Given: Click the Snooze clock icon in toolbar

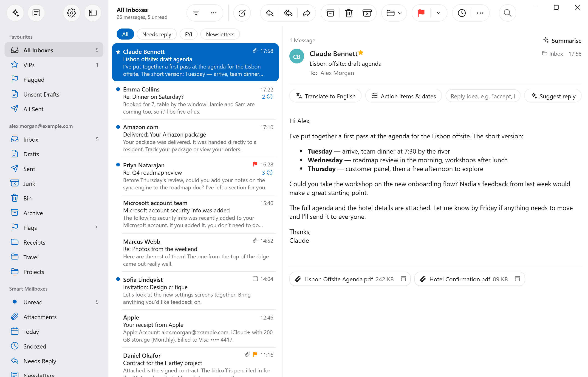Looking at the screenshot, I should point(461,13).
